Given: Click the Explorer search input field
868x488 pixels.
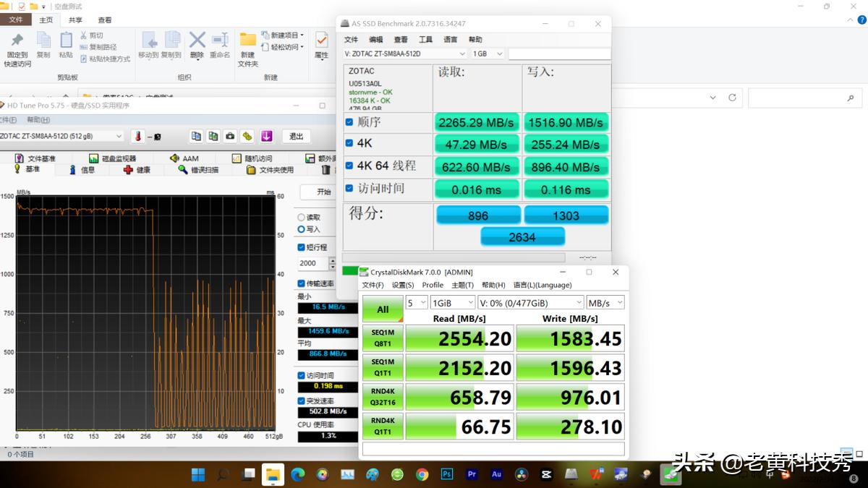Looking at the screenshot, I should (796, 98).
